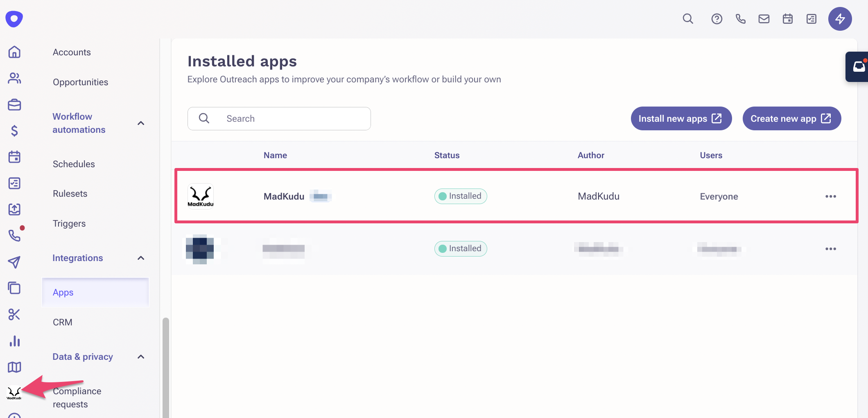Open the Reports bar chart icon
Image resolution: width=868 pixels, height=418 pixels.
tap(14, 341)
